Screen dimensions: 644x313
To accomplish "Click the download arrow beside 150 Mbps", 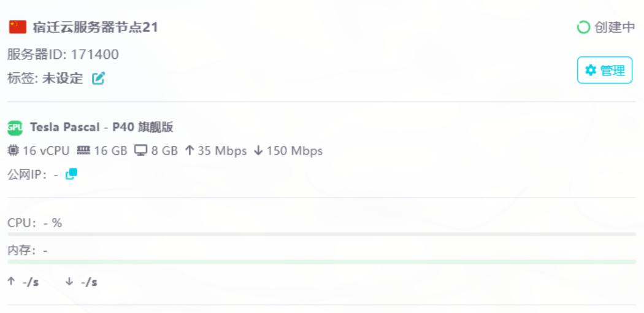I will coord(258,151).
